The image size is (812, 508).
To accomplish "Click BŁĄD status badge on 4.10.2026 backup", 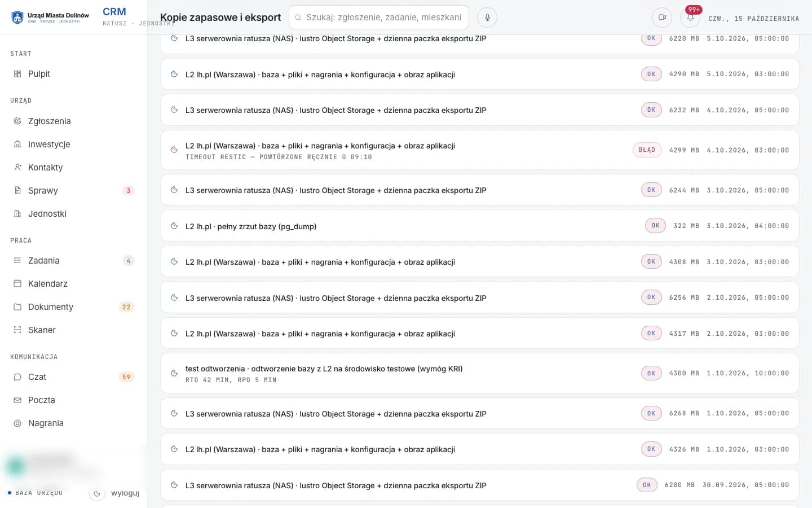I will coord(647,150).
